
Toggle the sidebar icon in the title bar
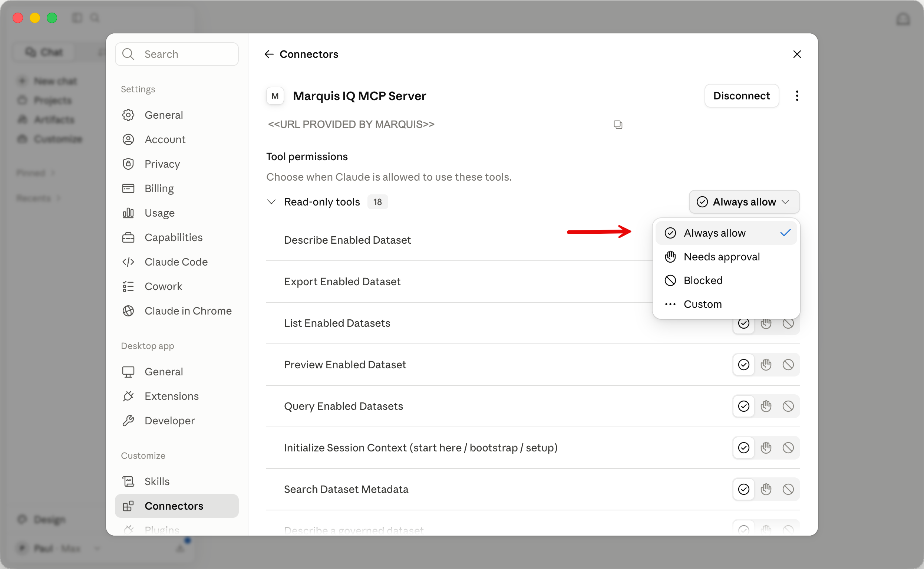tap(77, 18)
